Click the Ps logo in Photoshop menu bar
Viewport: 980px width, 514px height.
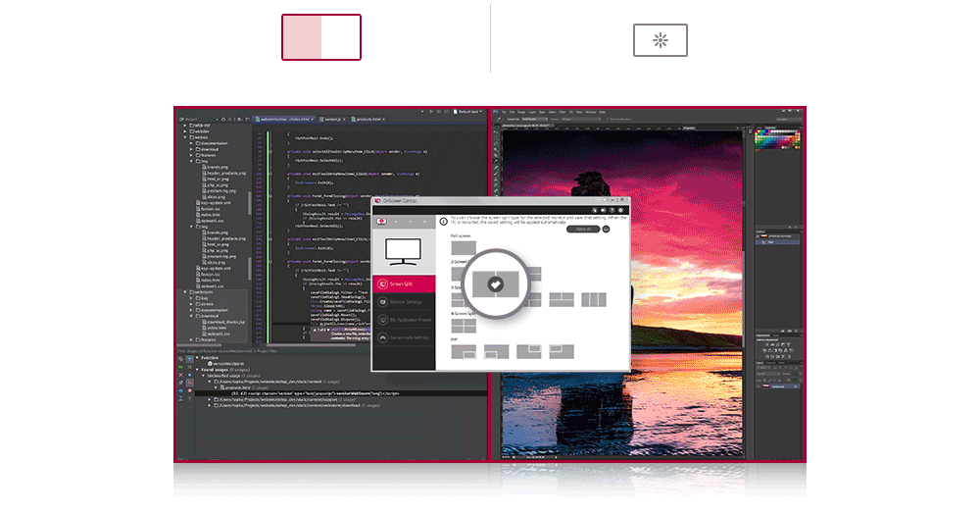pyautogui.click(x=495, y=112)
